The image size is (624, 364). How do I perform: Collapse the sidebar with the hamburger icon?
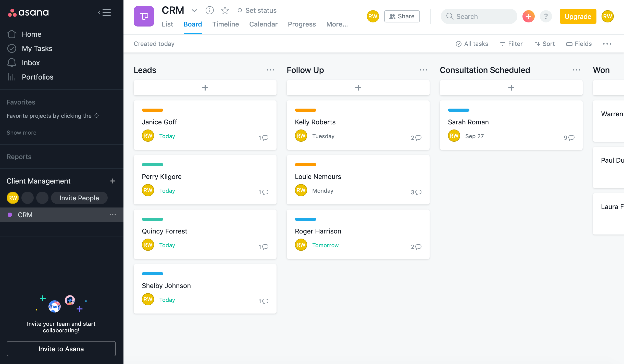(105, 12)
